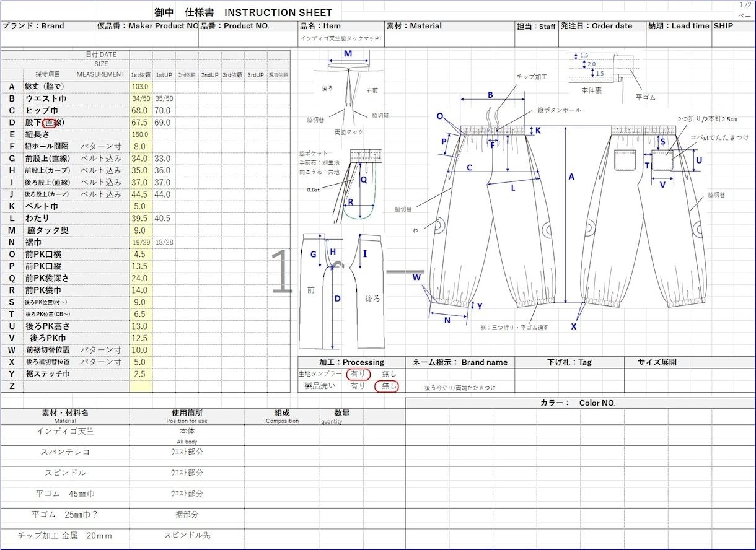Select note '後ろ衿ぐり/両端たたきつけ'
The image size is (756, 550).
pos(460,388)
